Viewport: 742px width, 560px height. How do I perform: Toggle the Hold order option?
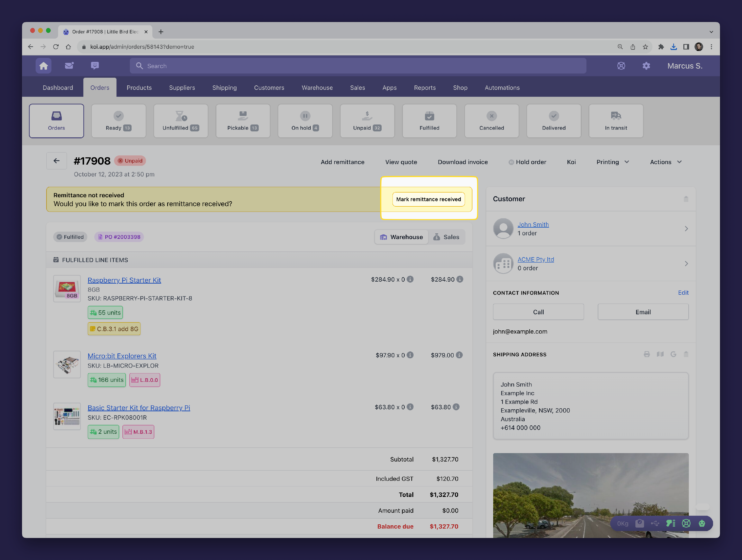point(527,162)
